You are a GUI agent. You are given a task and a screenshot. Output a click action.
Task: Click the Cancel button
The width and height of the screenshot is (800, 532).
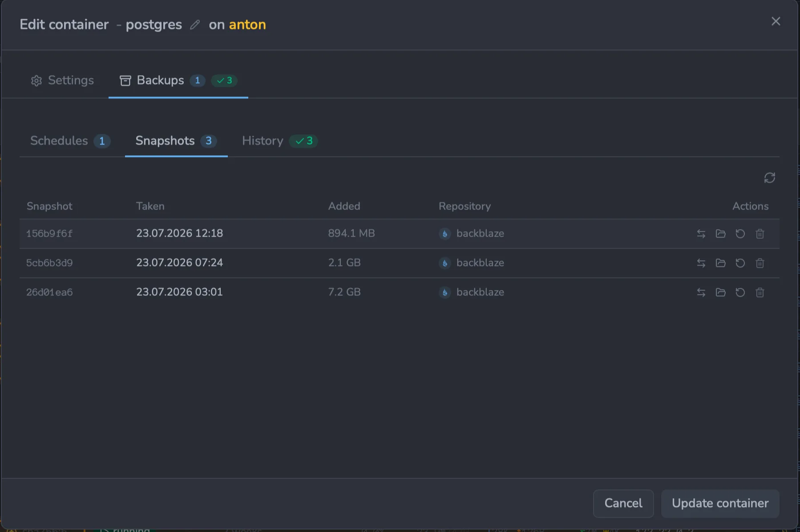pyautogui.click(x=623, y=503)
